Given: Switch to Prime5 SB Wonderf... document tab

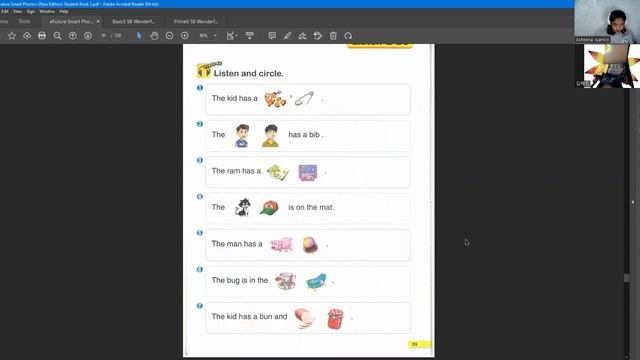Looking at the screenshot, I should click(x=196, y=21).
